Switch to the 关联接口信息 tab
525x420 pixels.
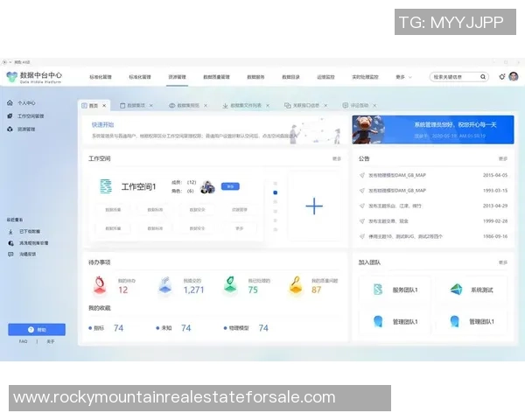(306, 106)
